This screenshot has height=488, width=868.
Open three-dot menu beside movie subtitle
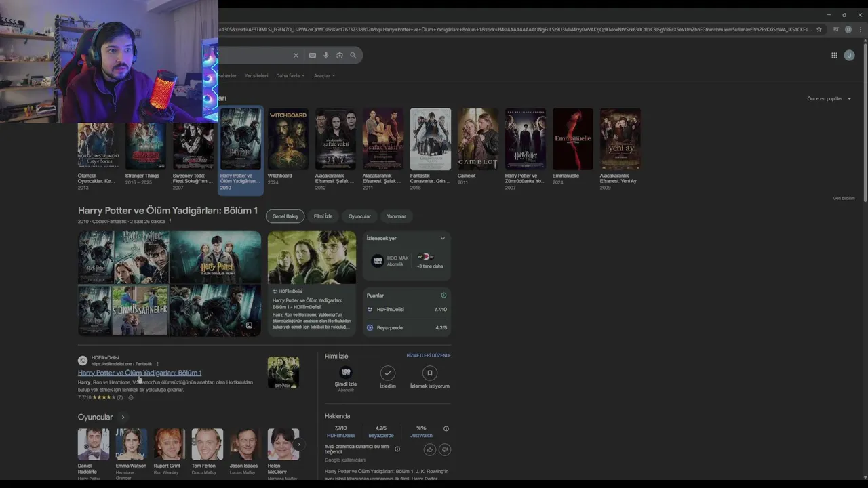[170, 221]
